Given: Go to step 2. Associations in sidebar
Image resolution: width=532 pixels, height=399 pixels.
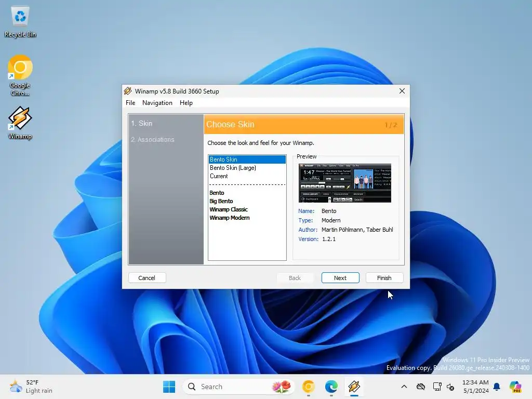Looking at the screenshot, I should (x=152, y=139).
